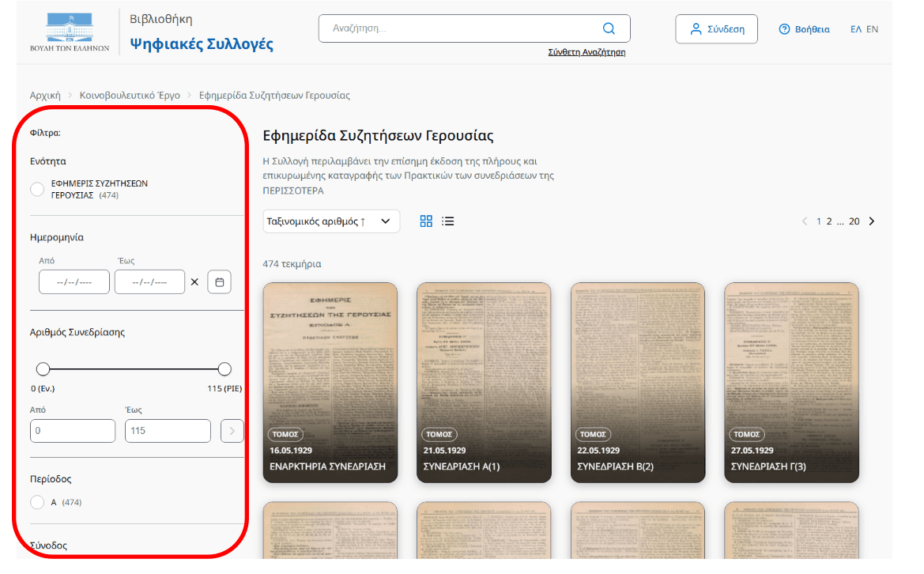Open ΣΥΝΕΔΡΙΑΣΗ Α(1) 21.05.1929 document
The image size is (924, 574).
pos(484,383)
